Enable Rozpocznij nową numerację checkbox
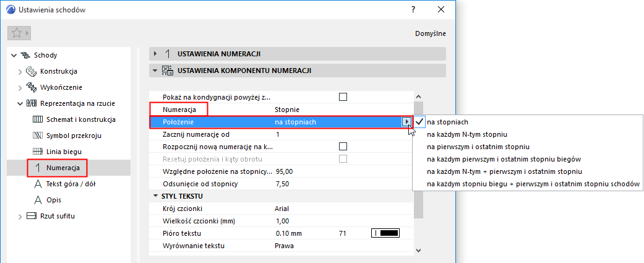Viewport: 644px width, 263px height. pyautogui.click(x=343, y=146)
